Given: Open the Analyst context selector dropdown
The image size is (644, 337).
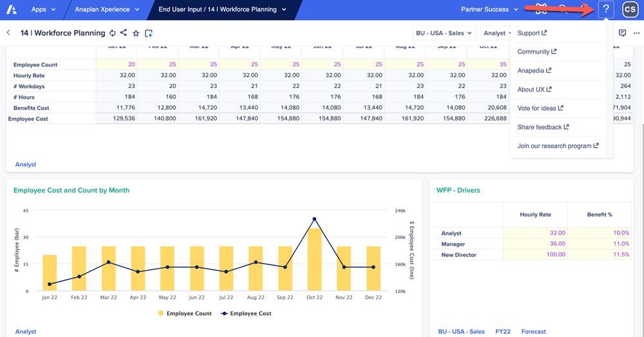Looking at the screenshot, I should (x=495, y=33).
